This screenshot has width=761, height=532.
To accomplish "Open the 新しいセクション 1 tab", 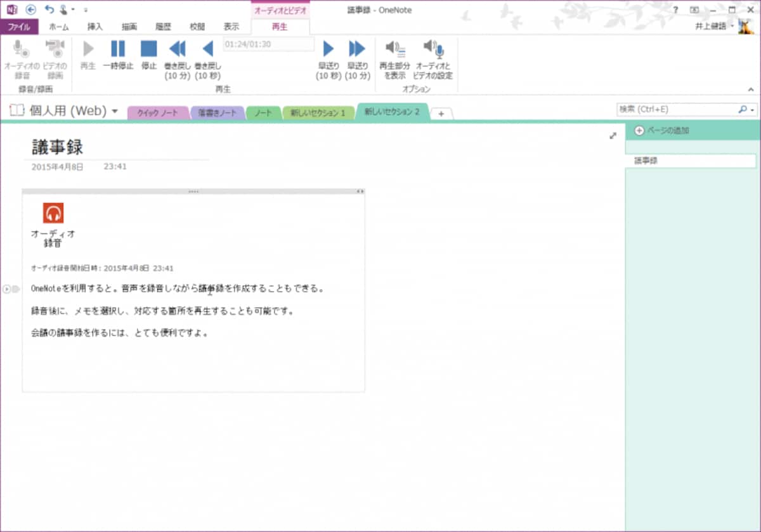I will pyautogui.click(x=318, y=113).
